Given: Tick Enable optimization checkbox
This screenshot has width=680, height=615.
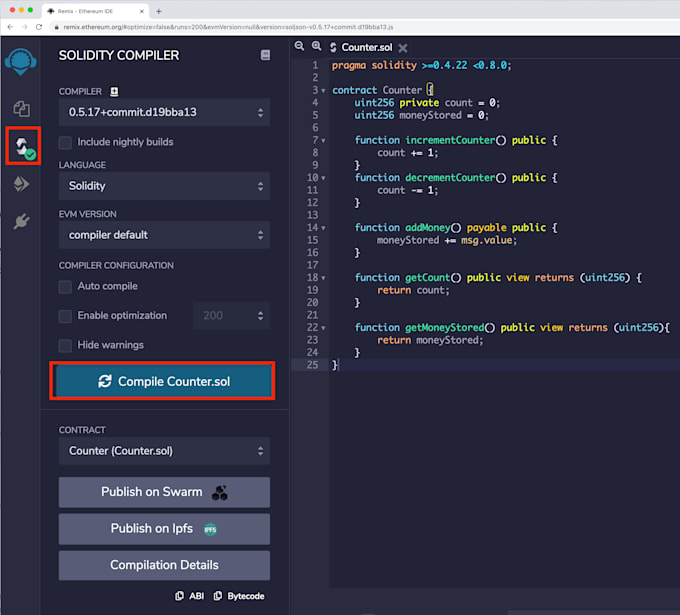Looking at the screenshot, I should pos(65,316).
